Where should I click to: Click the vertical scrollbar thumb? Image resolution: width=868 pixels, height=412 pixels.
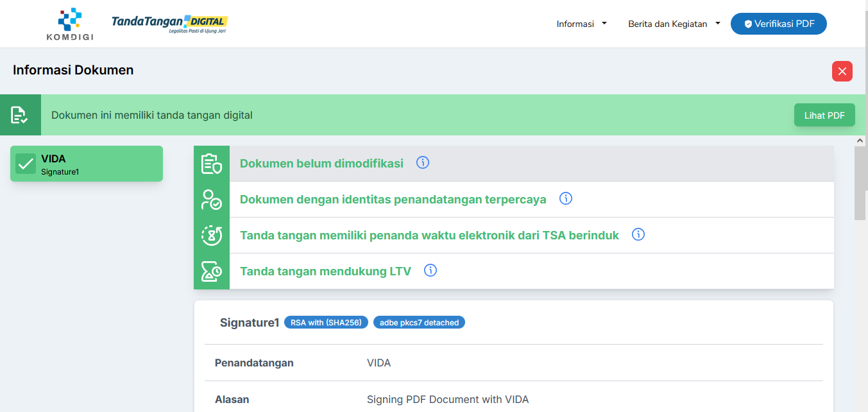[x=860, y=183]
